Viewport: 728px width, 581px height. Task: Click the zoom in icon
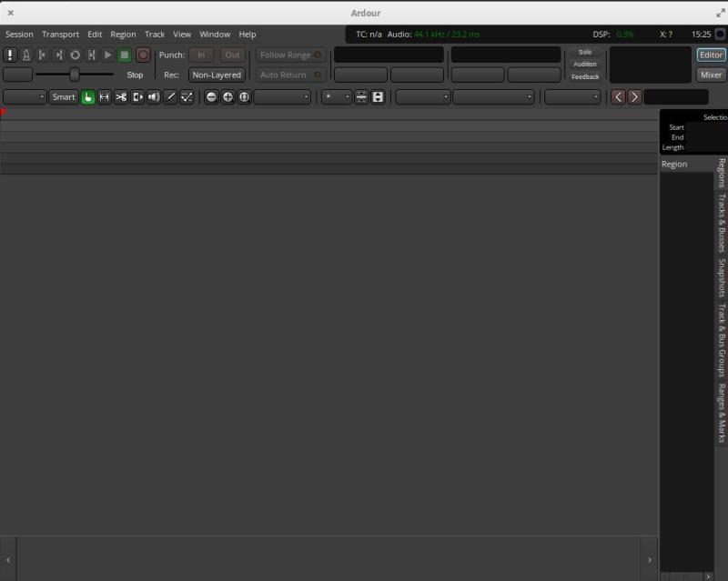228,96
